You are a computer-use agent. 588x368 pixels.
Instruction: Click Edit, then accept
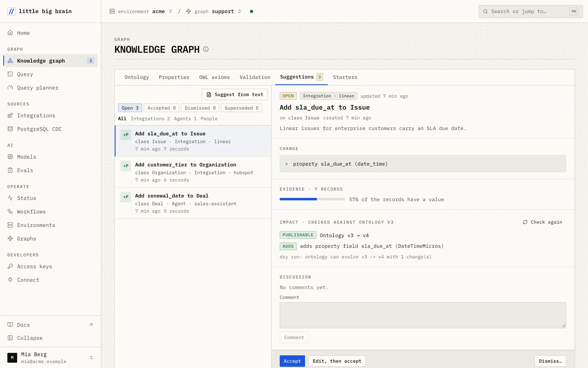(337, 361)
